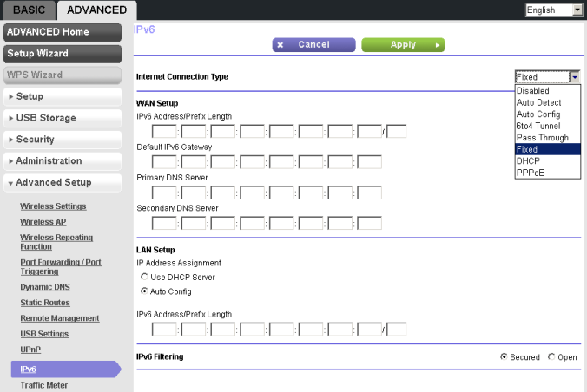Open Static Routes link

point(45,303)
